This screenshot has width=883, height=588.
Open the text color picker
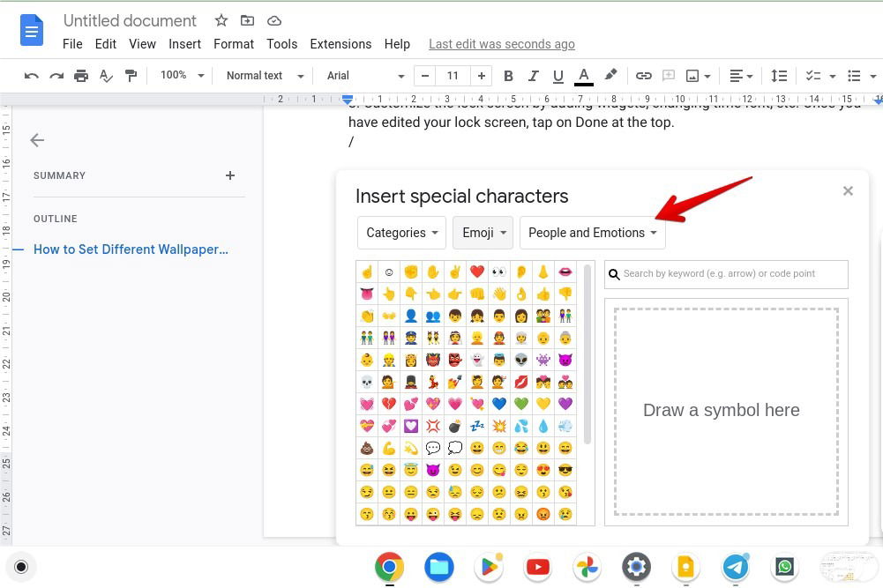click(x=584, y=76)
